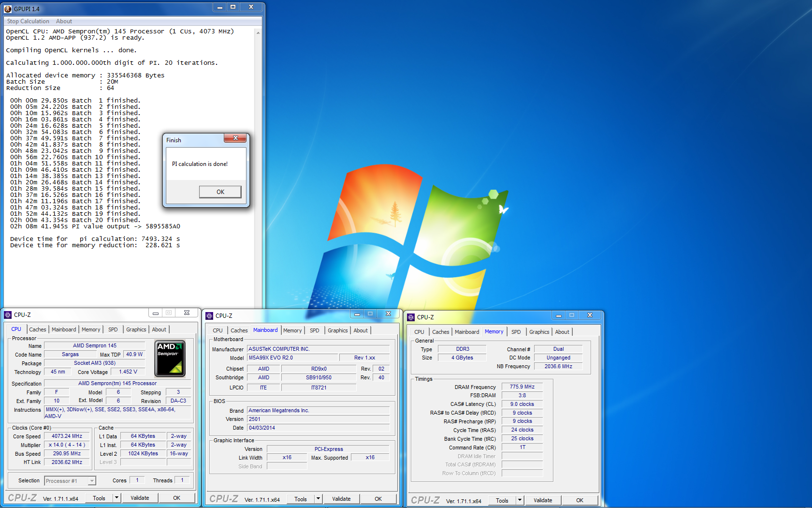The width and height of the screenshot is (812, 508).
Task: Close the Memory CPU-Z window
Action: tap(590, 315)
